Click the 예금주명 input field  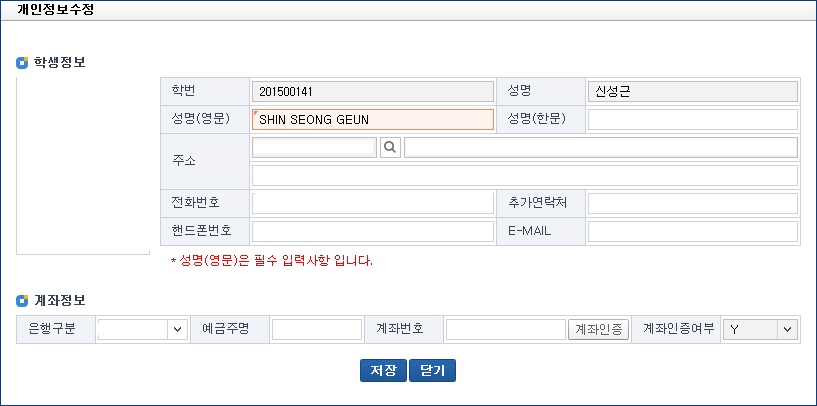(317, 329)
